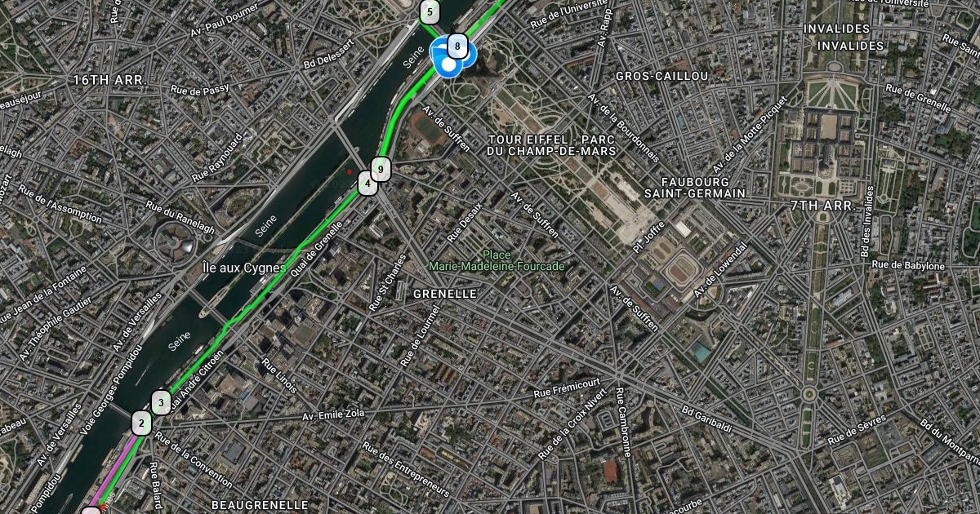This screenshot has width=980, height=514.
Task: Select the 16th Arr. district label
Action: tap(109, 80)
